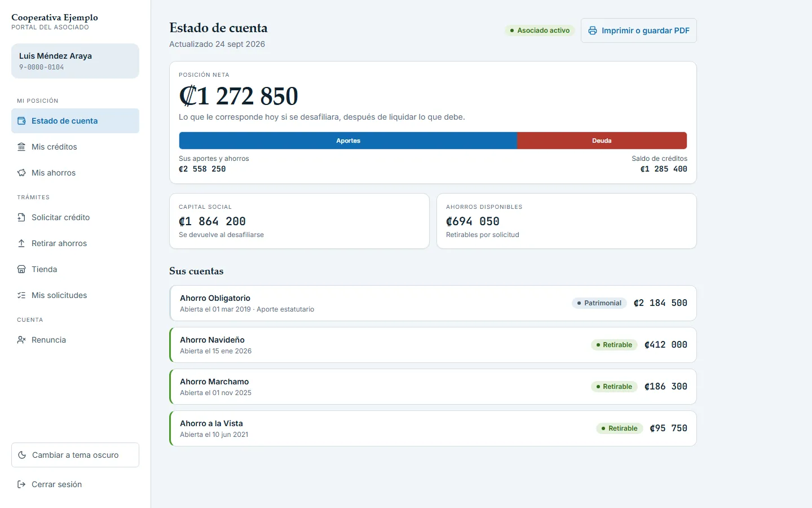The width and height of the screenshot is (812, 508).
Task: Toggle to dark theme (Cambiar a tema oscuro)
Action: (75, 455)
